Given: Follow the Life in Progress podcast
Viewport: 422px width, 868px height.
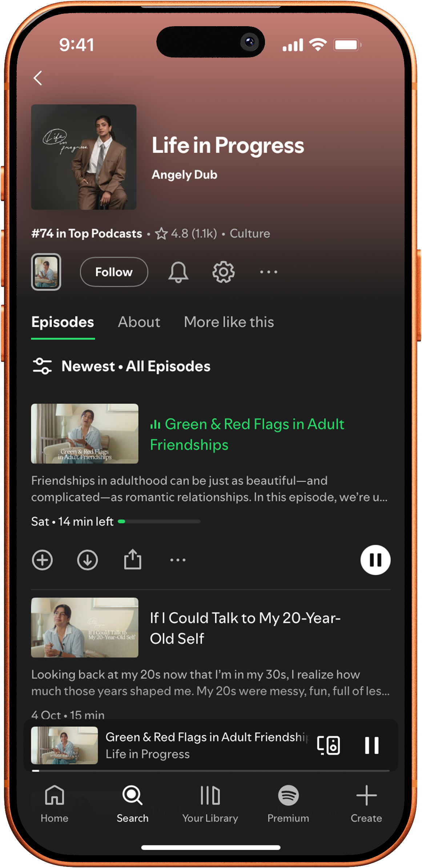Looking at the screenshot, I should 114,272.
